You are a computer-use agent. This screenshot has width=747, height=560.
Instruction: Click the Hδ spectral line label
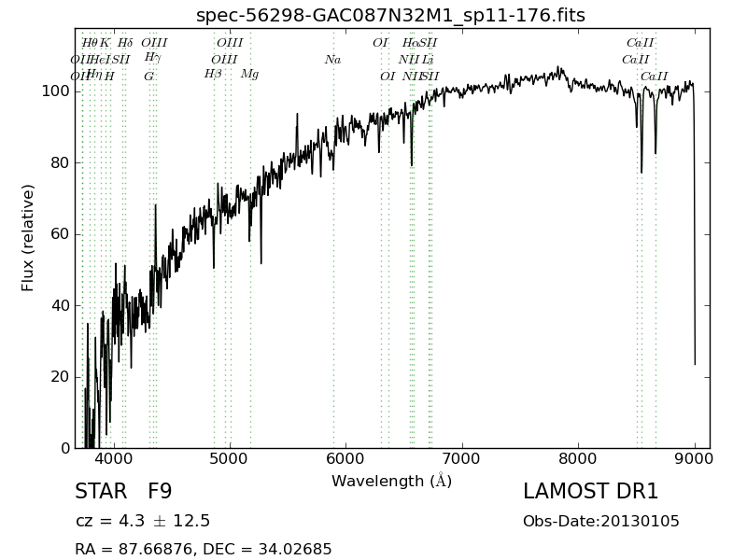(x=125, y=43)
